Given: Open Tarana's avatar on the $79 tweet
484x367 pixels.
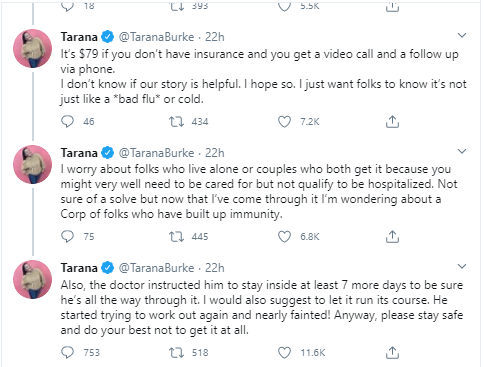Looking at the screenshot, I should click(32, 48).
